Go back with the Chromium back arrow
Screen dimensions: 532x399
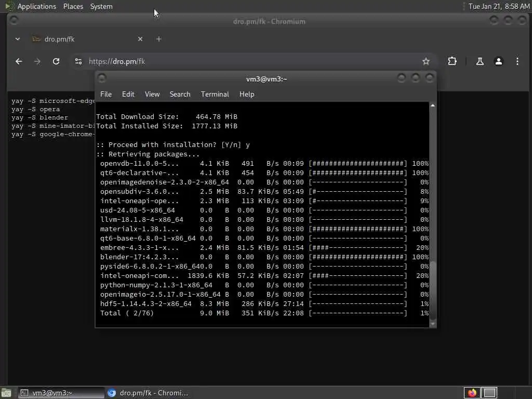[x=19, y=61]
